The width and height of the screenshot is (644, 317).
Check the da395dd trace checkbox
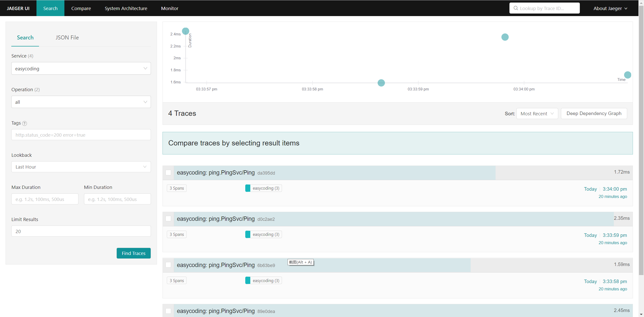pyautogui.click(x=168, y=173)
